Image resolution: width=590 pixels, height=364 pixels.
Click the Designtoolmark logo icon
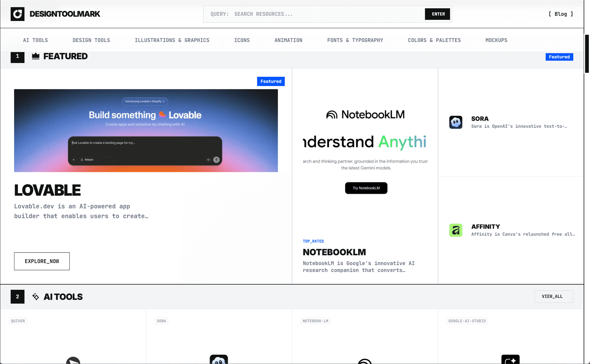pyautogui.click(x=18, y=14)
